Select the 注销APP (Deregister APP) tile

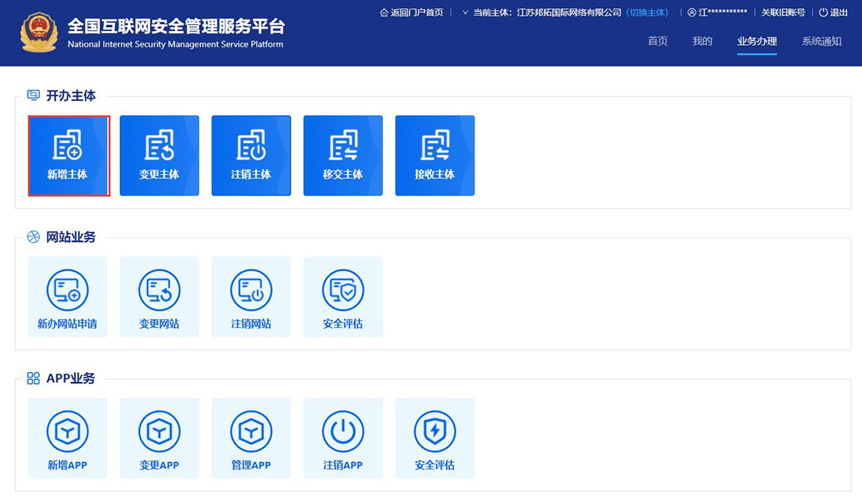tap(343, 438)
